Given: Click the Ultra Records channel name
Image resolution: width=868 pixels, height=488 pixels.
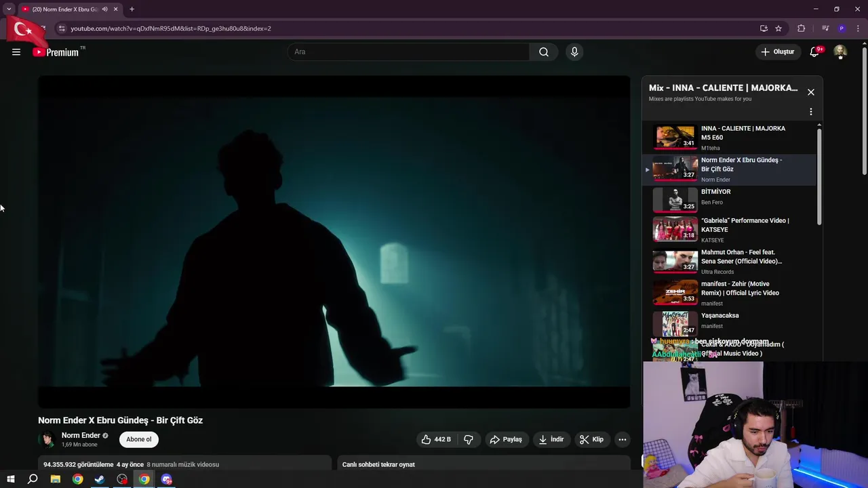Looking at the screenshot, I should point(717,272).
